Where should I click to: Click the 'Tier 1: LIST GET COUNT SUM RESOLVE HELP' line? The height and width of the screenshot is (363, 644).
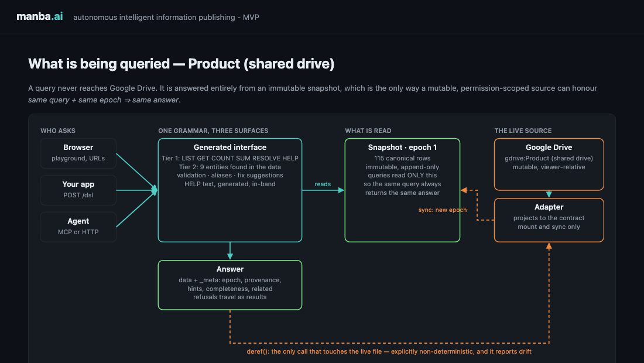pyautogui.click(x=230, y=158)
